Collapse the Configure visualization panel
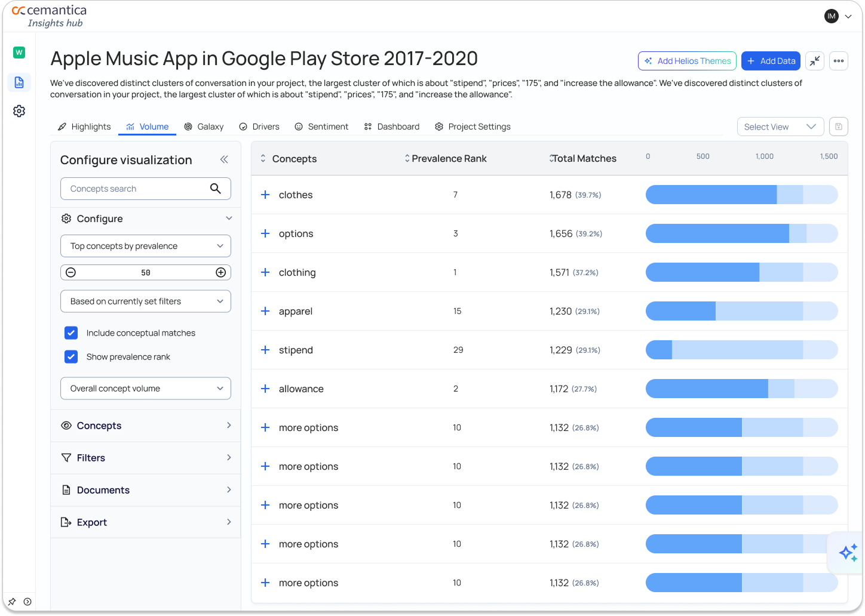This screenshot has height=616, width=865. pos(224,159)
